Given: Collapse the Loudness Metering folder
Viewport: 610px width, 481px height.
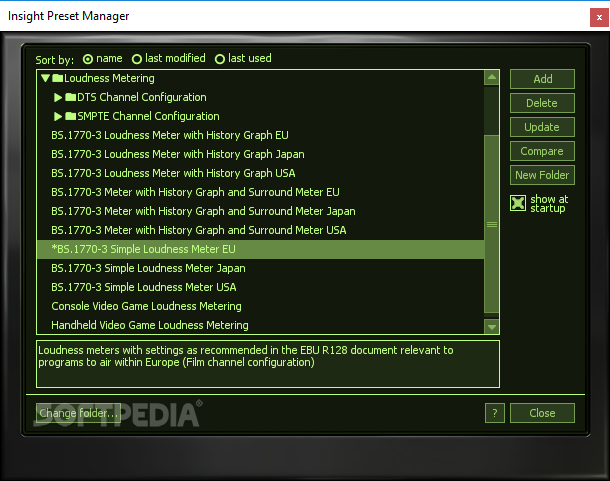Looking at the screenshot, I should pos(45,78).
